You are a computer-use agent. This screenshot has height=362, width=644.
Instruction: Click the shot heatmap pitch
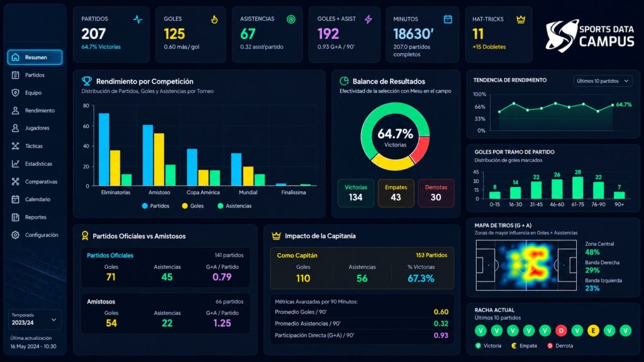click(526, 265)
